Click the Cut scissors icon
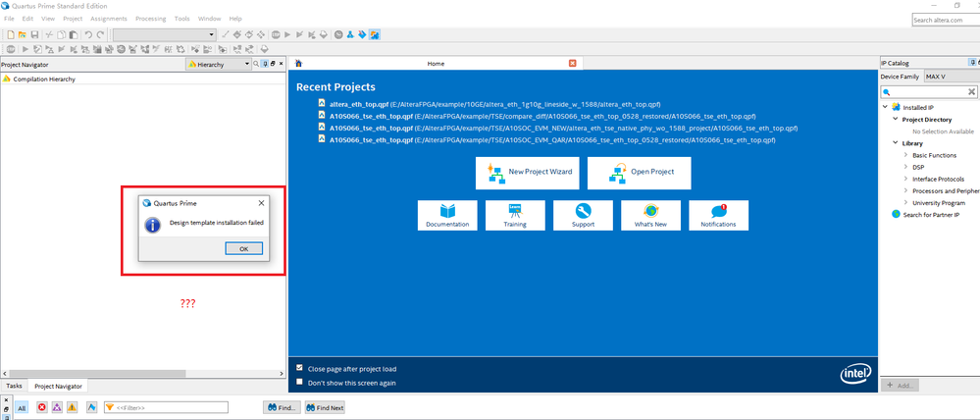980x420 pixels. 49,35
